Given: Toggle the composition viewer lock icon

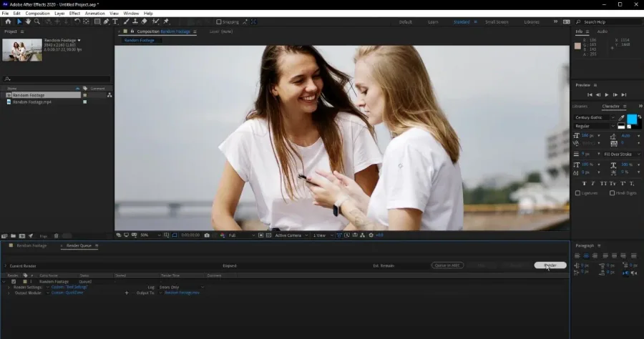Looking at the screenshot, I should [132, 31].
